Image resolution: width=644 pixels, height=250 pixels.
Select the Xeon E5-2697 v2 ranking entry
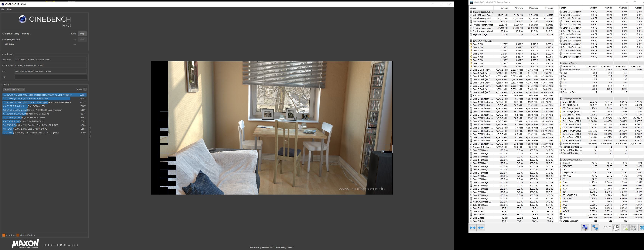[45, 114]
